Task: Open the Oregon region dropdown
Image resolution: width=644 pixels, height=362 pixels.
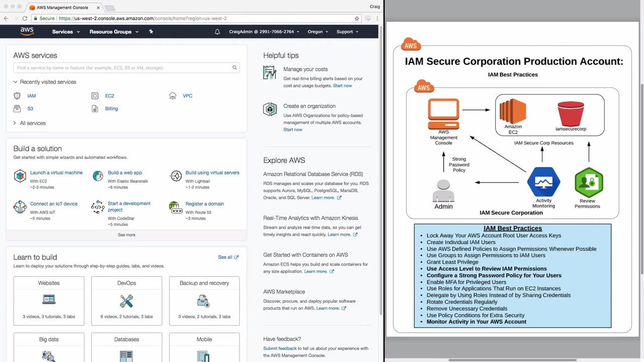Action: click(318, 32)
